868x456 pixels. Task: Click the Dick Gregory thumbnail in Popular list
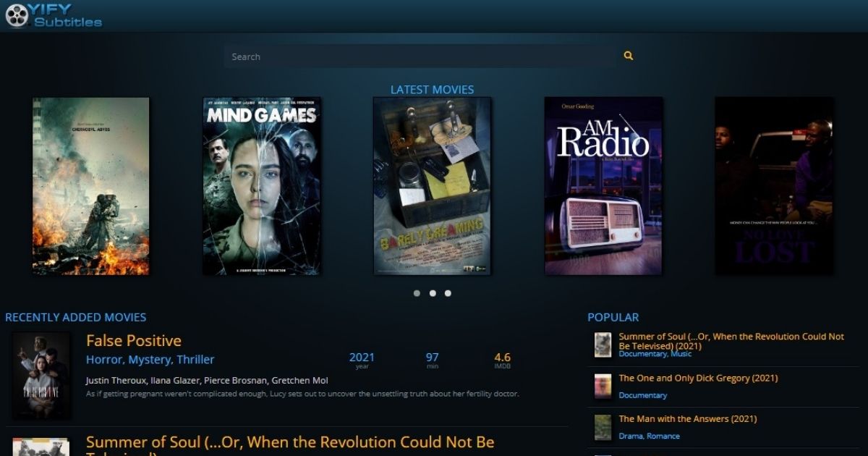point(603,385)
